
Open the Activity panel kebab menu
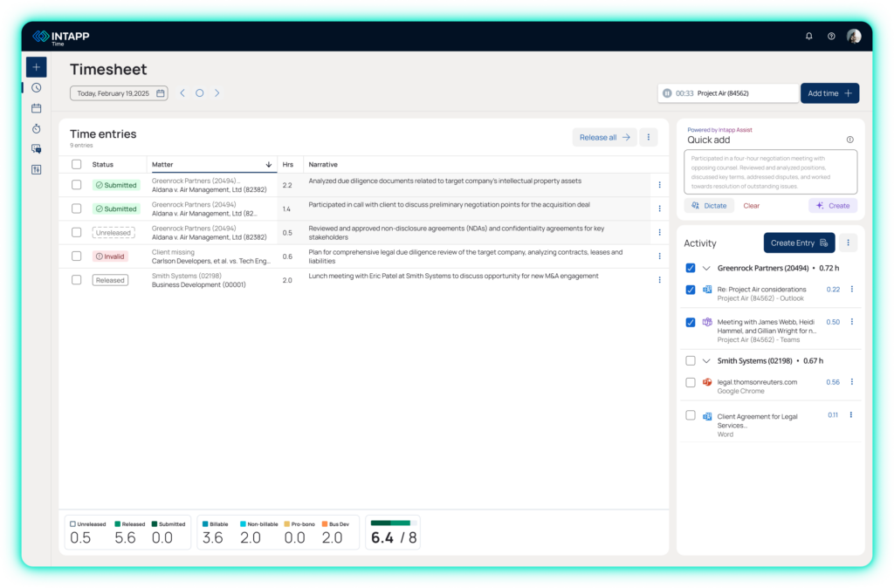(x=848, y=243)
